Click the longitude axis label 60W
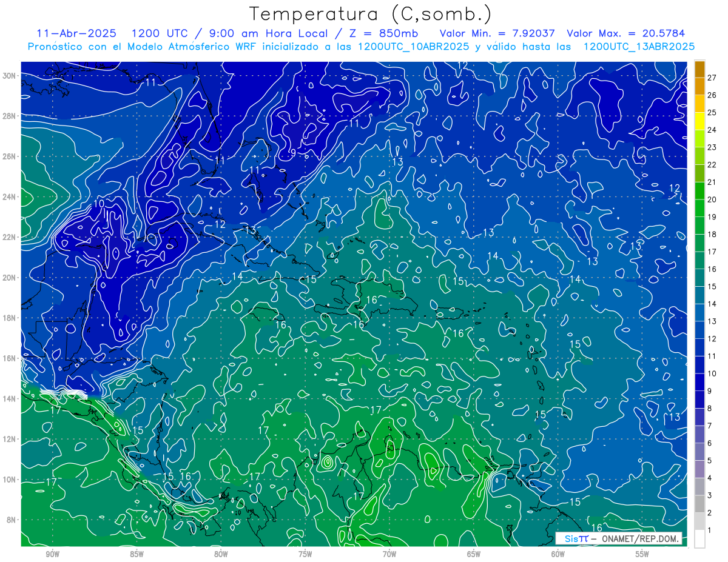Viewport: 728px width, 562px height. click(x=558, y=554)
